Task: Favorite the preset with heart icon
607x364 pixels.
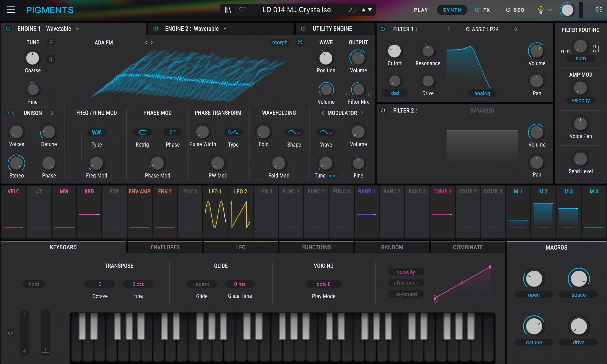Action: (x=242, y=10)
